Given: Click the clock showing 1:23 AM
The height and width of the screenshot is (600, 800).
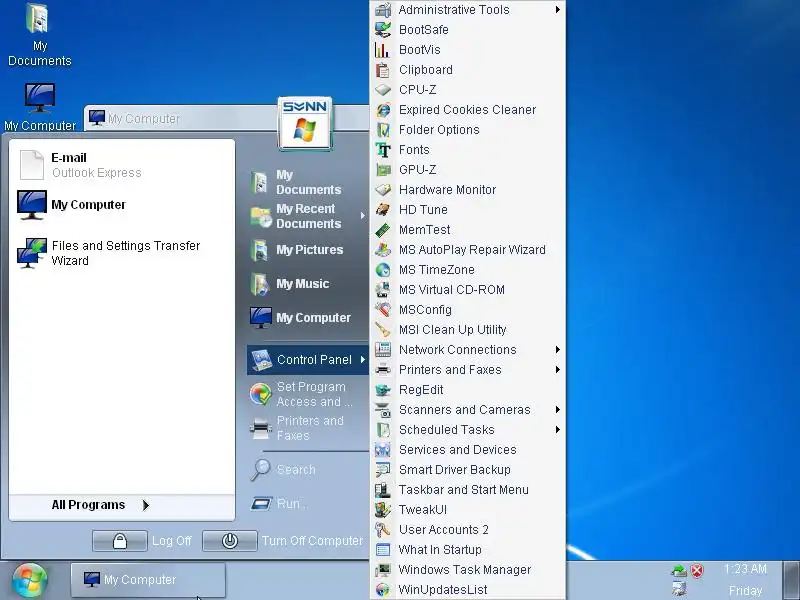Looking at the screenshot, I should click(745, 569).
